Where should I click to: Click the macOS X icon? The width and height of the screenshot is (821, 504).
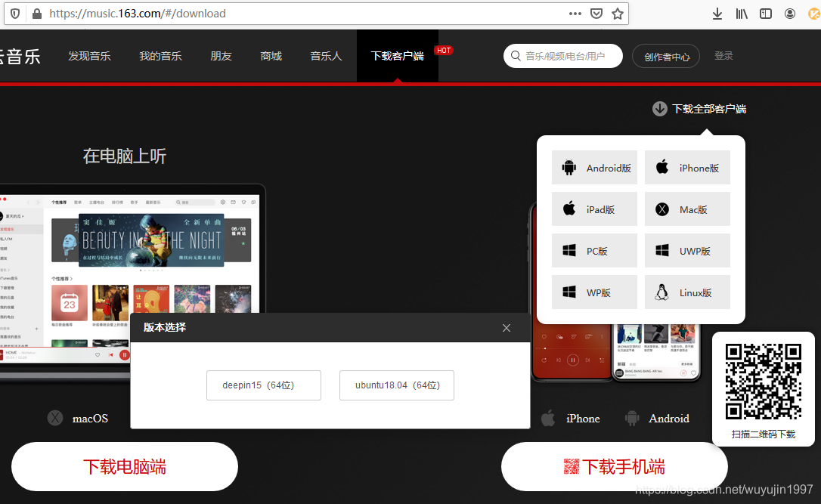(x=55, y=418)
